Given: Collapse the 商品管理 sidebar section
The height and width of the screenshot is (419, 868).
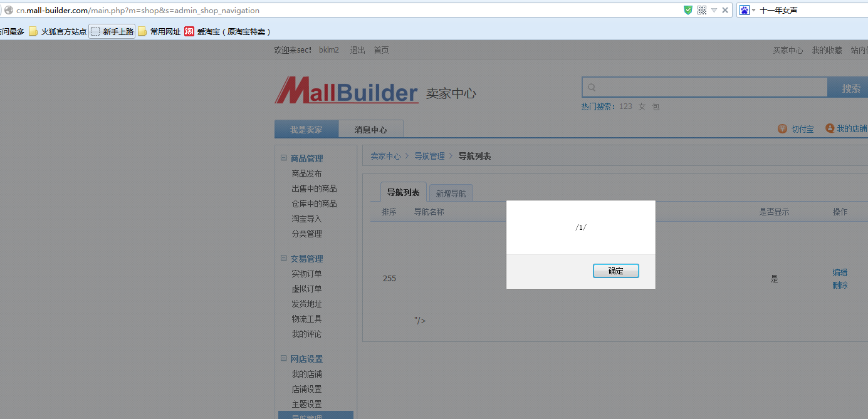Looking at the screenshot, I should [x=283, y=158].
